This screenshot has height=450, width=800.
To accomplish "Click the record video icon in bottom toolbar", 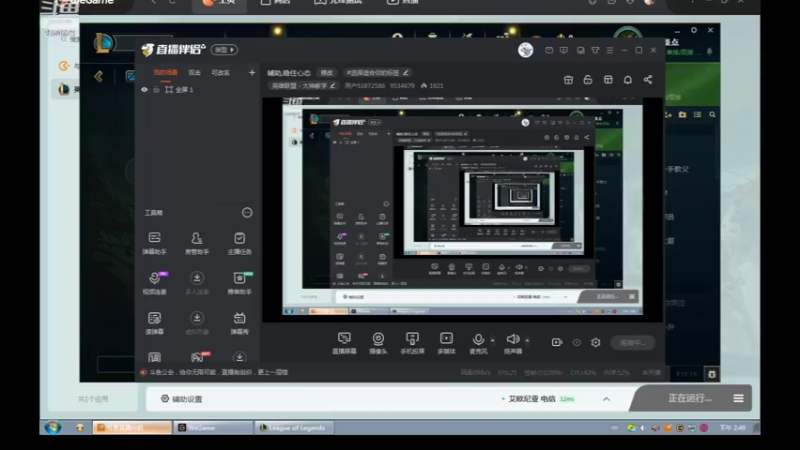I will 557,342.
